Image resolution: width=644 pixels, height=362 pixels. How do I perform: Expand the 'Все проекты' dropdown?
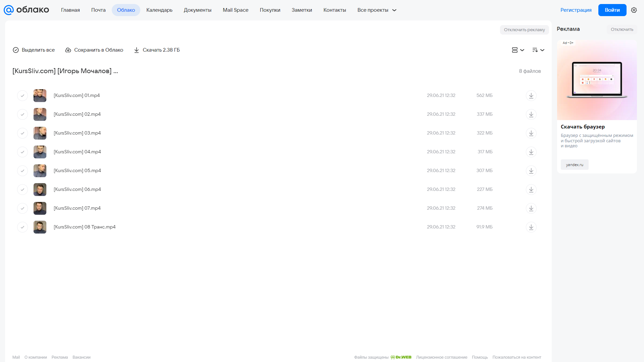click(x=377, y=10)
